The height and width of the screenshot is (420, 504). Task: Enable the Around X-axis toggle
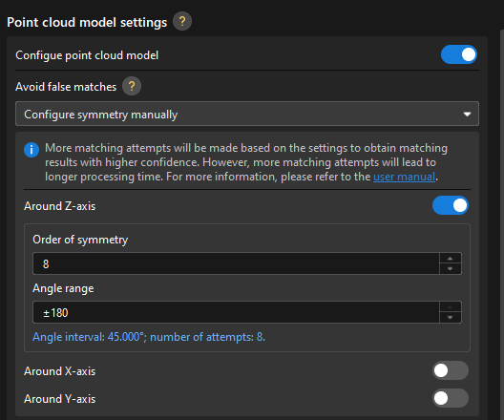(x=451, y=370)
